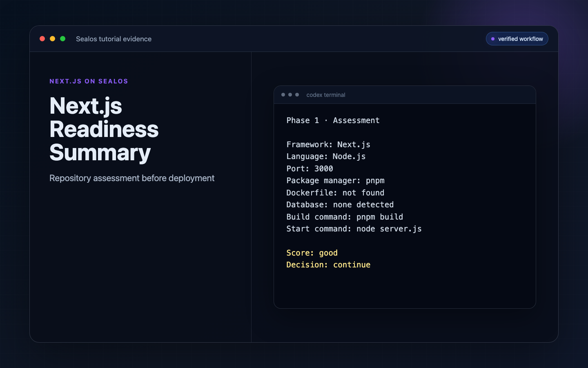Click the Framework: Next.js line

(x=328, y=145)
